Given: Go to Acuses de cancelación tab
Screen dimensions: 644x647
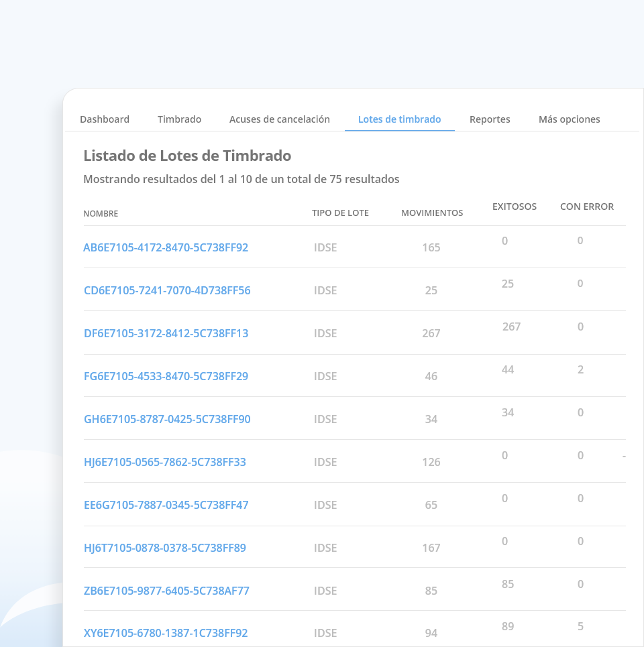Looking at the screenshot, I should click(x=280, y=119).
